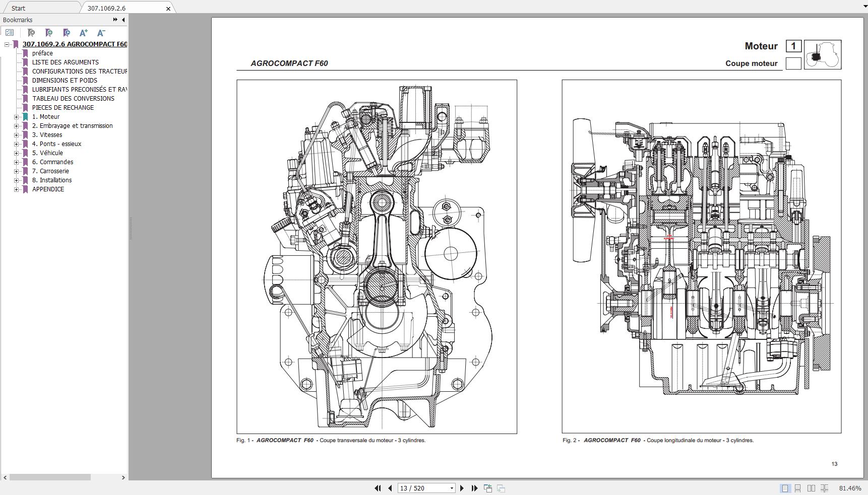
Task: Jump to the last page
Action: click(474, 488)
